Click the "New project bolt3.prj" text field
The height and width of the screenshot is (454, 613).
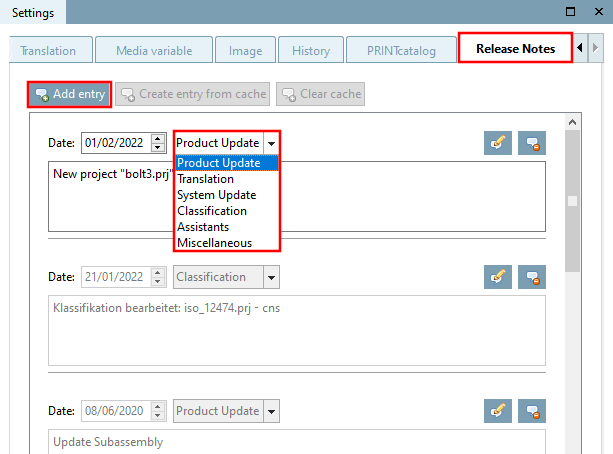tap(297, 197)
